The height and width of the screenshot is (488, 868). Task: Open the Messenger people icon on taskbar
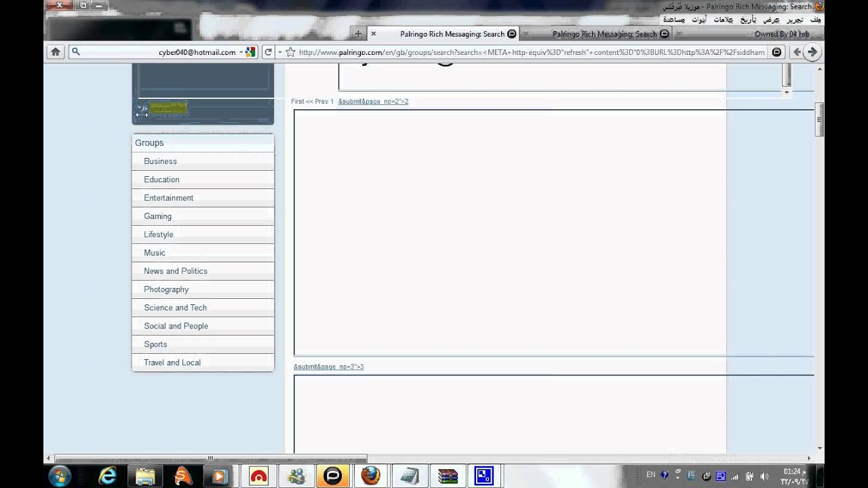pos(296,476)
